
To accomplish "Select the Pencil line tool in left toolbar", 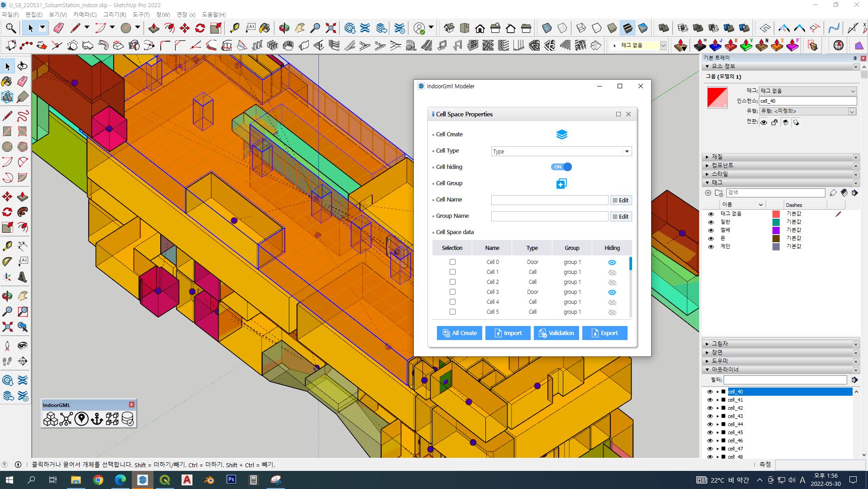I will [7, 116].
